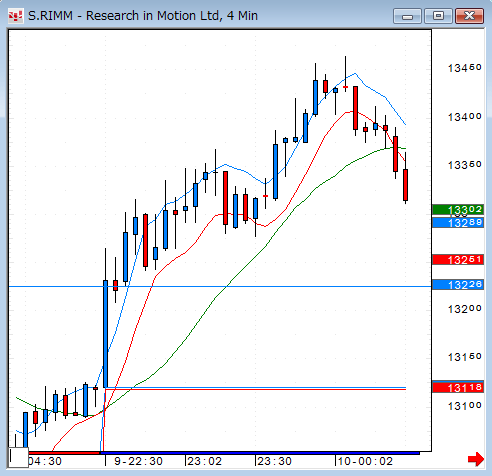The height and width of the screenshot is (476, 492).
Task: Click the 13200 price axis value
Action: (465, 309)
